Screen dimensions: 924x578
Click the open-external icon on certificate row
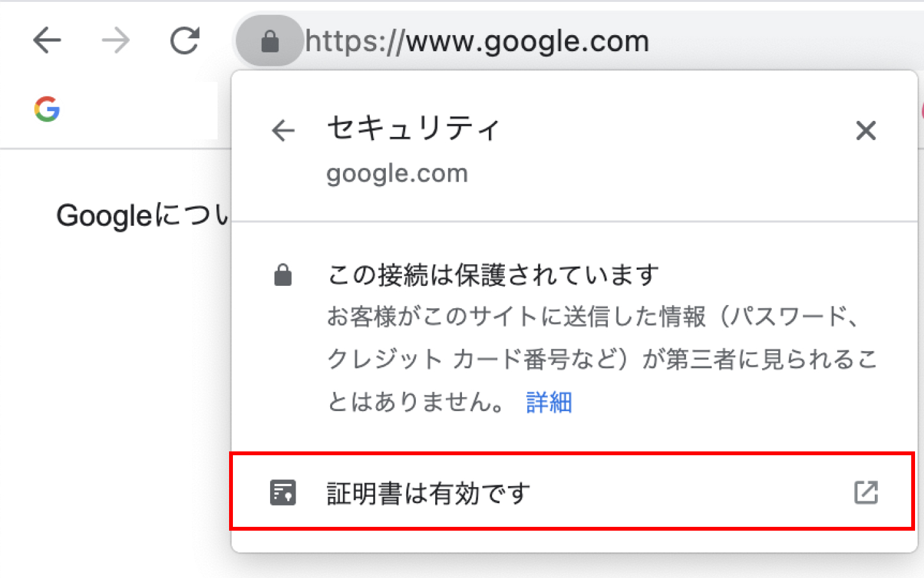pos(866,492)
